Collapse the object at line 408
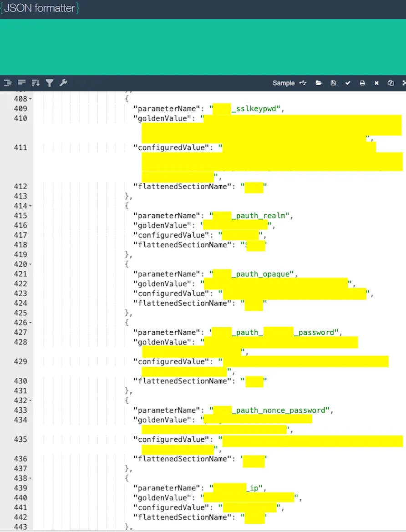Screen dimensions: 406x532 click(x=30, y=99)
